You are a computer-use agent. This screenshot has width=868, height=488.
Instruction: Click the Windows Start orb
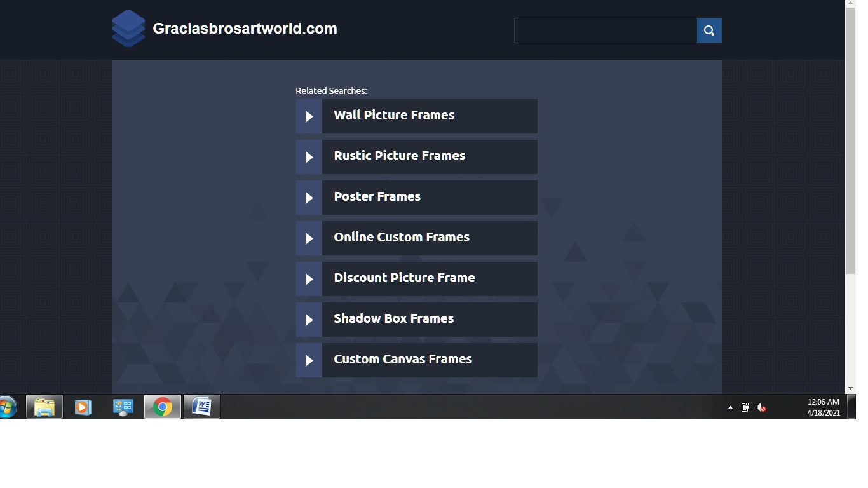[8, 407]
